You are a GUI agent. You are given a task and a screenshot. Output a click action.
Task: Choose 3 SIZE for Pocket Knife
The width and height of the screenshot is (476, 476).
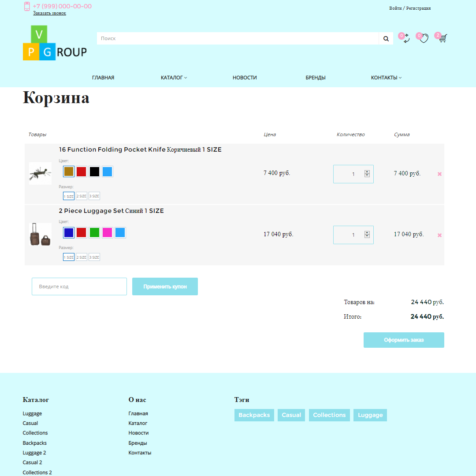tap(94, 196)
